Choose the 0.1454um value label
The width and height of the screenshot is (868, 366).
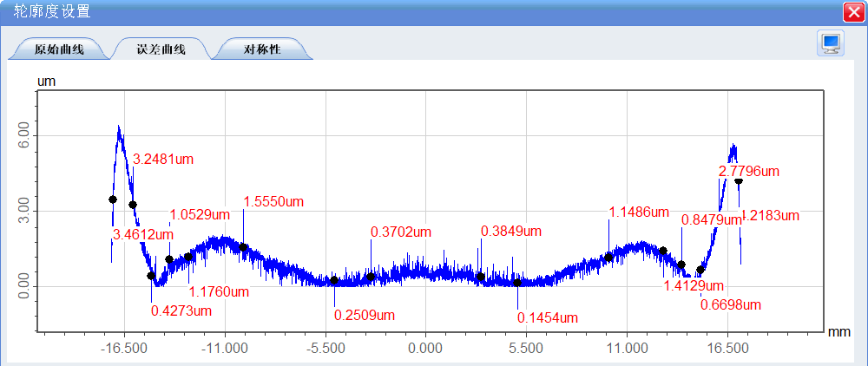(548, 317)
